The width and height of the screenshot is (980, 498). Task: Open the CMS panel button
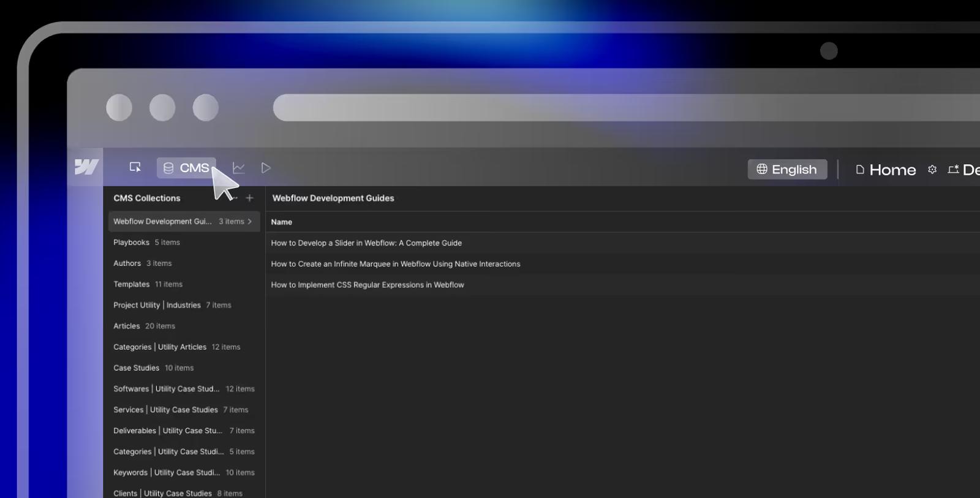click(186, 168)
